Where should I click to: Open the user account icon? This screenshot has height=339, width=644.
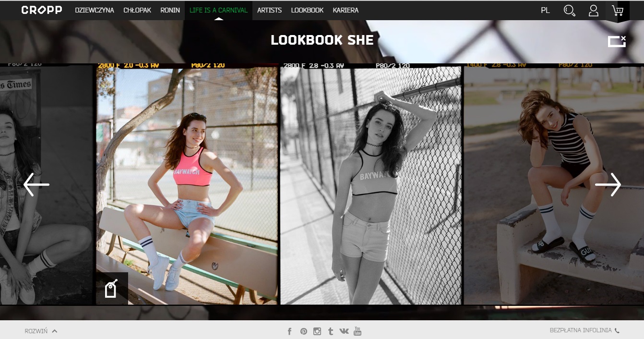[x=594, y=11]
